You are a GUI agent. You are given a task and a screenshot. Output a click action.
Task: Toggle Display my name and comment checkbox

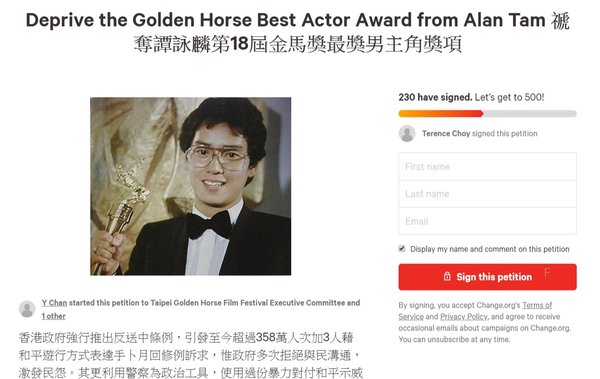tap(402, 249)
